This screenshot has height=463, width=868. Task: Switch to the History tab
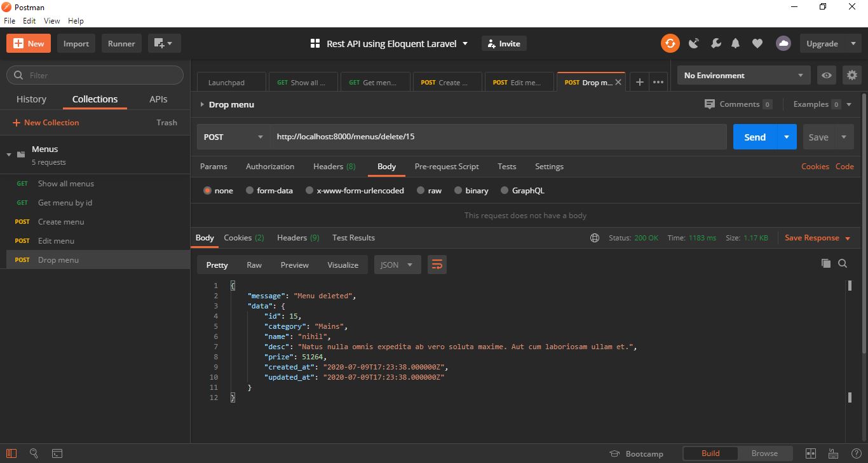[x=31, y=99]
